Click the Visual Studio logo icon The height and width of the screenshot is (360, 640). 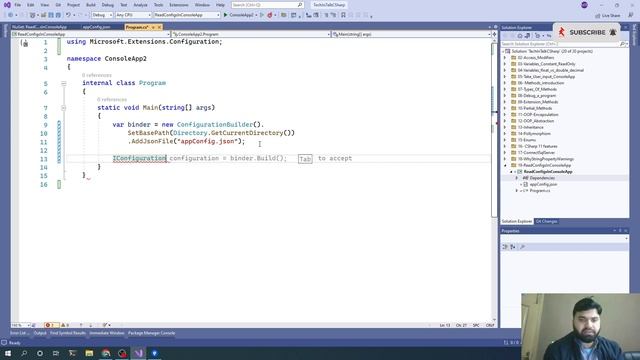click(7, 5)
